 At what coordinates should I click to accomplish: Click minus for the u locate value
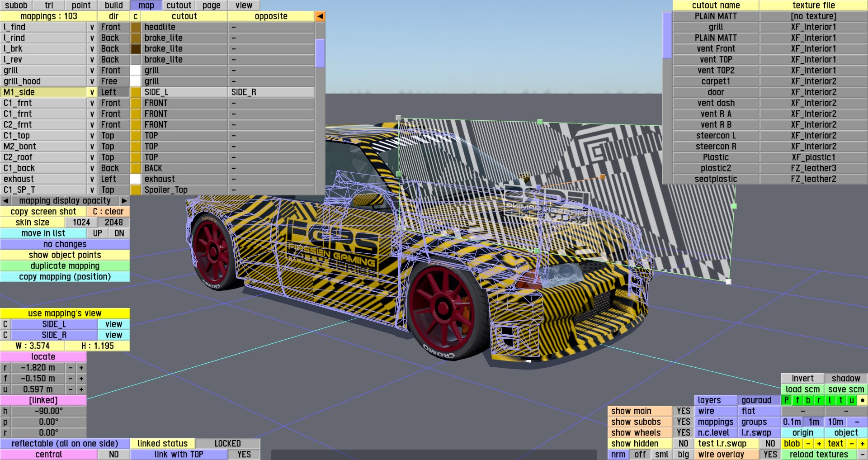pos(71,389)
